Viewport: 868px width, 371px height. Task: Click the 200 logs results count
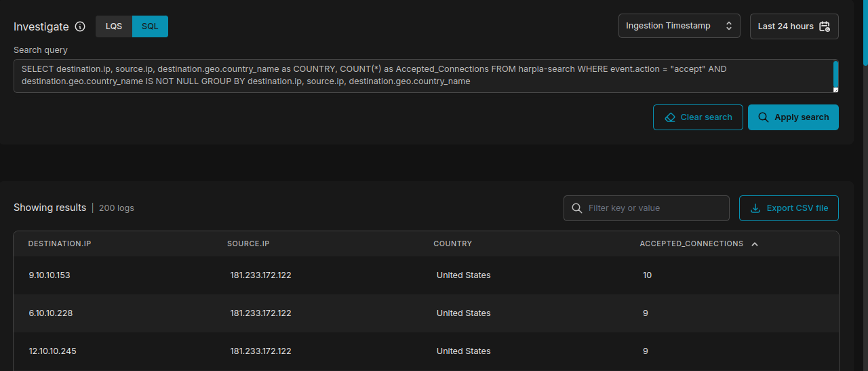click(117, 208)
